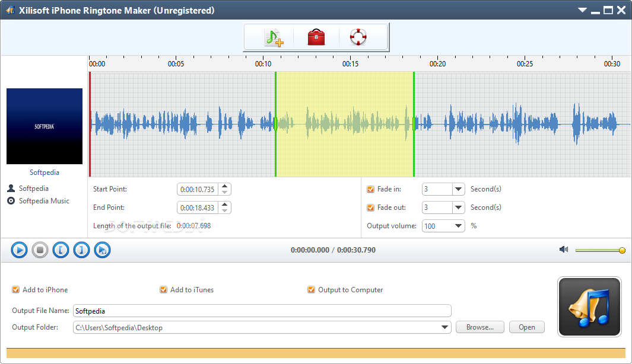This screenshot has height=364, width=632.
Task: Click the playback time 0:00:00.000 / 0:00:30.790
Action: point(334,250)
